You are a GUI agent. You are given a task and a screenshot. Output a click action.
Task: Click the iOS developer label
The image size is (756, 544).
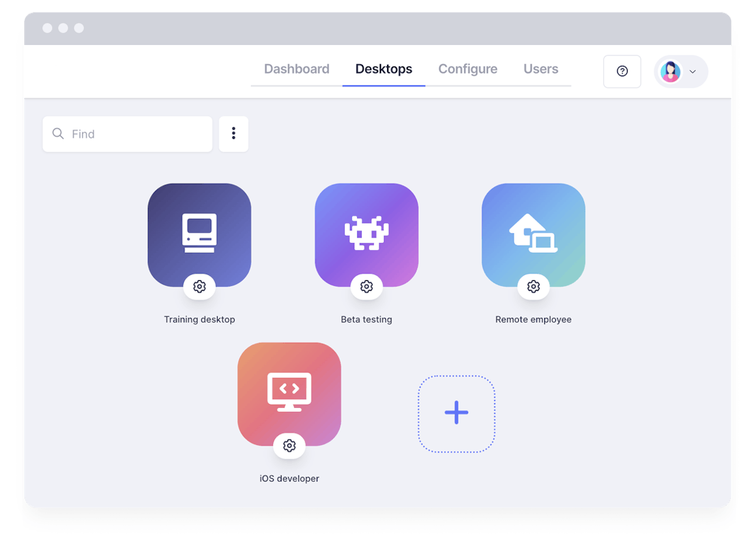click(289, 478)
